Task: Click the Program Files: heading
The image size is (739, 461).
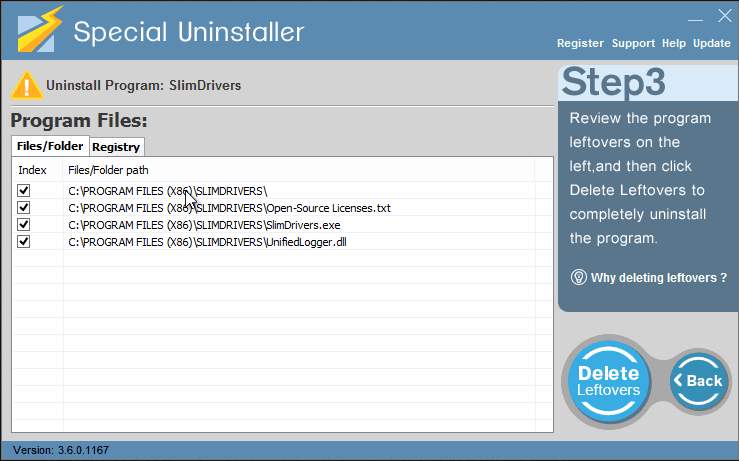Action: (x=79, y=120)
